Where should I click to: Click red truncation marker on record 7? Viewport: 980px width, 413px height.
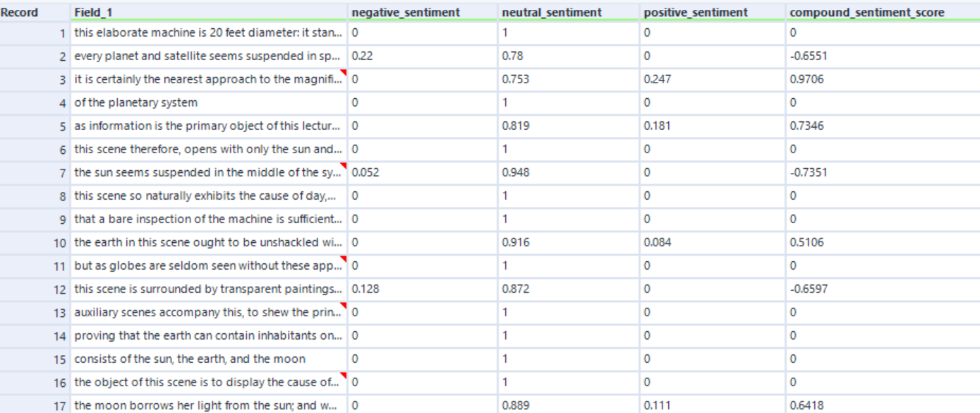(x=344, y=166)
